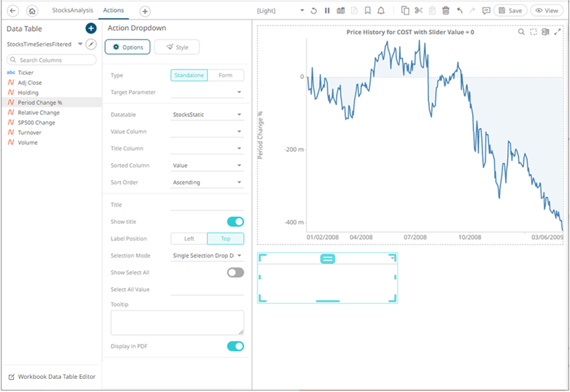
Task: Switch to the StocksAnalysis tab
Action: (72, 11)
